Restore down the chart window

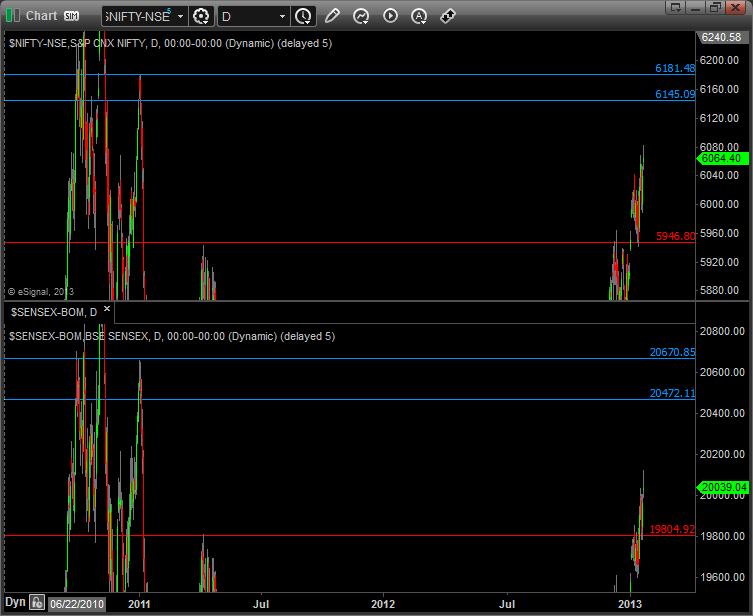click(715, 7)
